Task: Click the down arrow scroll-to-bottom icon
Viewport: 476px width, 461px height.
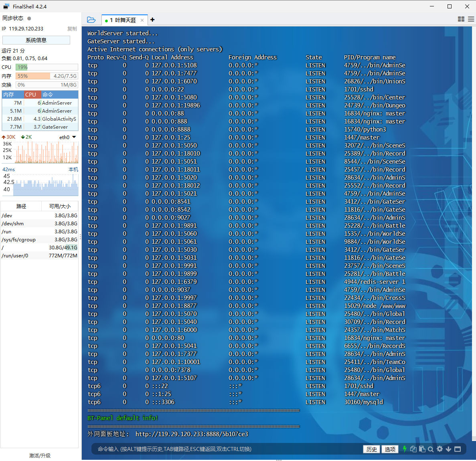Action: (x=448, y=449)
